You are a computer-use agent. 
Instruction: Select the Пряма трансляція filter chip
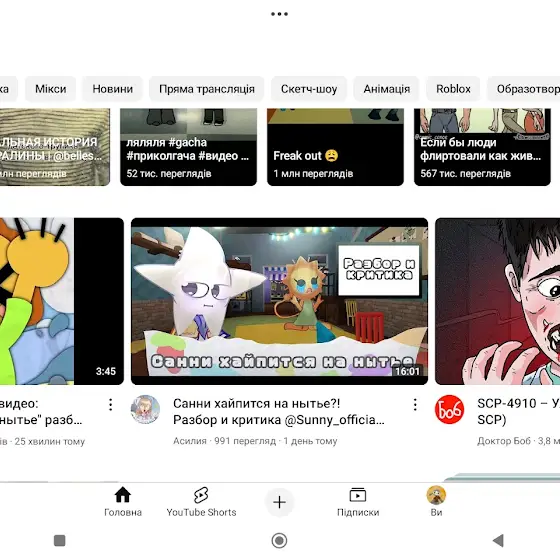[x=207, y=89]
